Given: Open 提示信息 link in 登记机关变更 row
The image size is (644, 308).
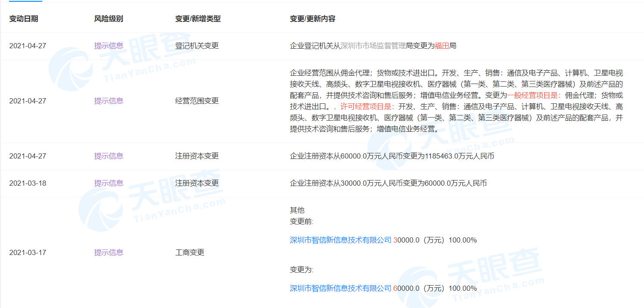Looking at the screenshot, I should coord(109,46).
